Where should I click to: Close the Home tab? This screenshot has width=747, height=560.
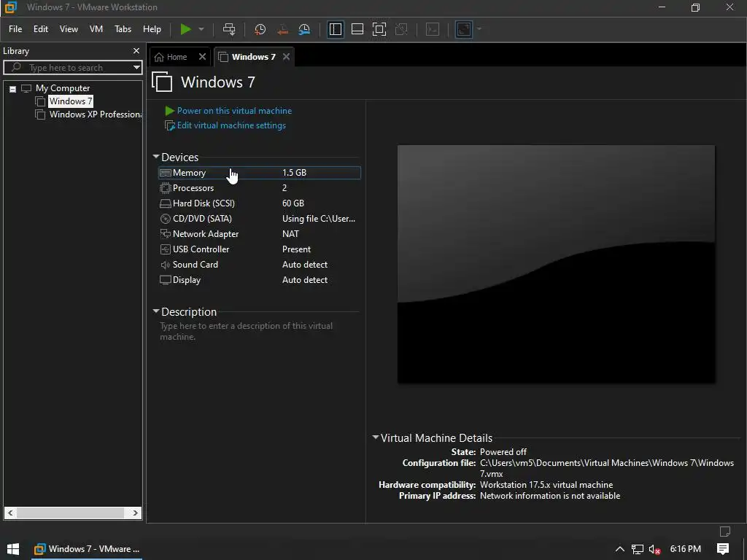click(203, 57)
